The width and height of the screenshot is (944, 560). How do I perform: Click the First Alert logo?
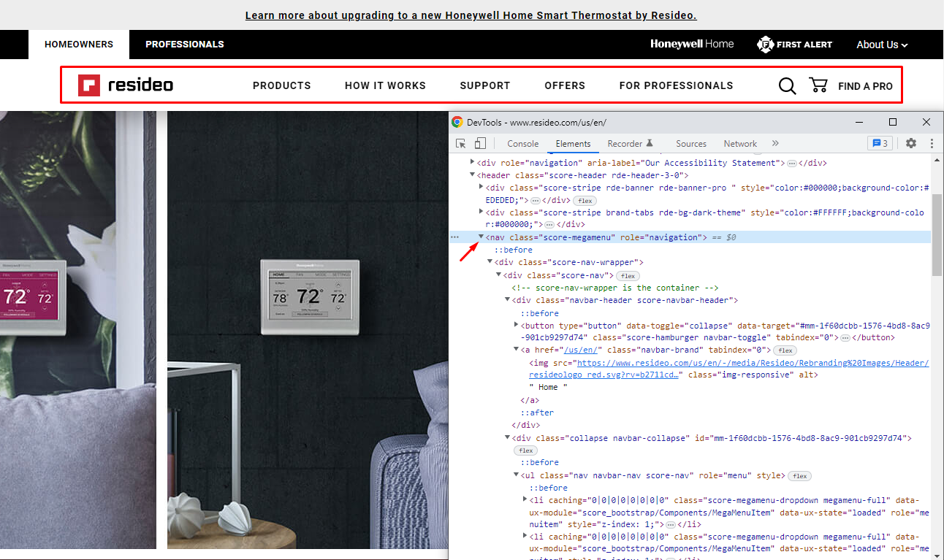click(x=794, y=45)
